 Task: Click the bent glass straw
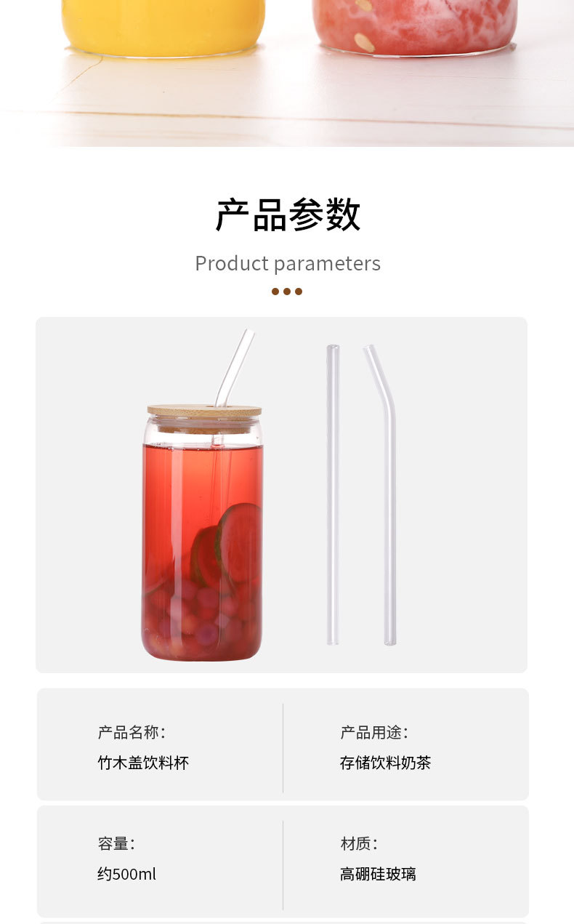tap(382, 495)
